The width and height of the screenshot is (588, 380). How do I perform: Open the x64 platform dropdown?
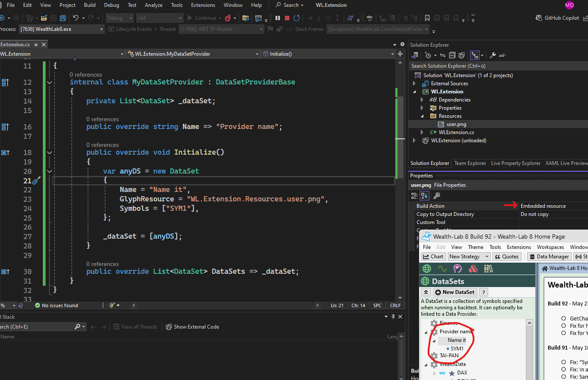point(159,18)
